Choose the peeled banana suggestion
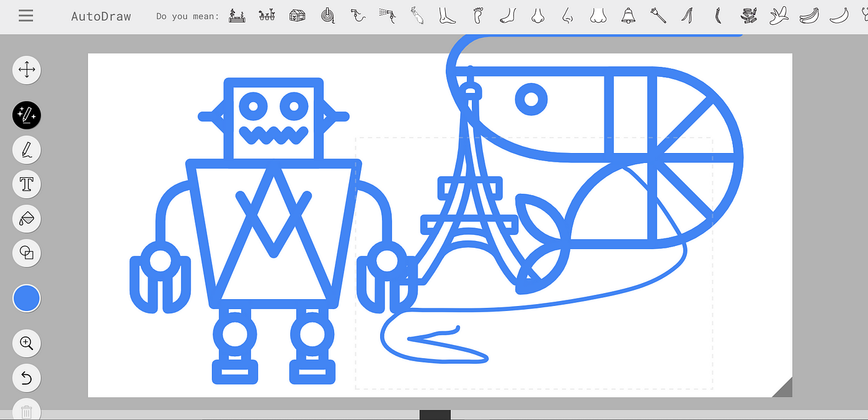This screenshot has height=420, width=868. [x=778, y=15]
